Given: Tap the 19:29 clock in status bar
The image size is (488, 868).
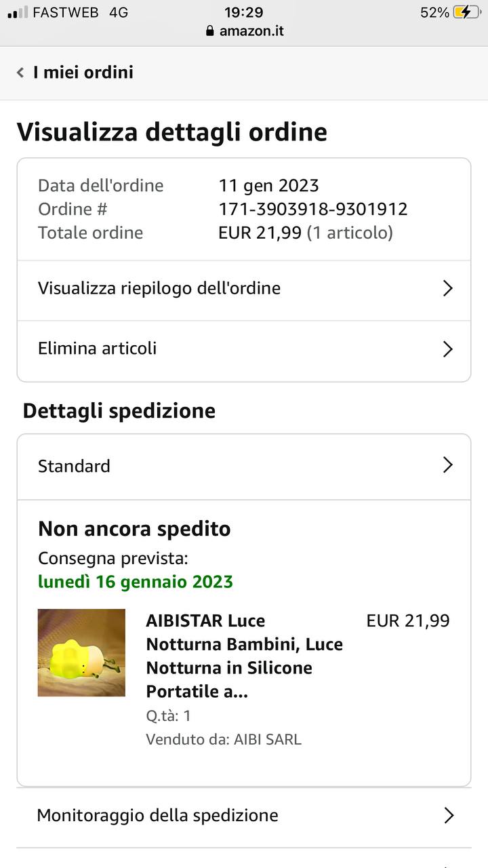Looking at the screenshot, I should [244, 12].
